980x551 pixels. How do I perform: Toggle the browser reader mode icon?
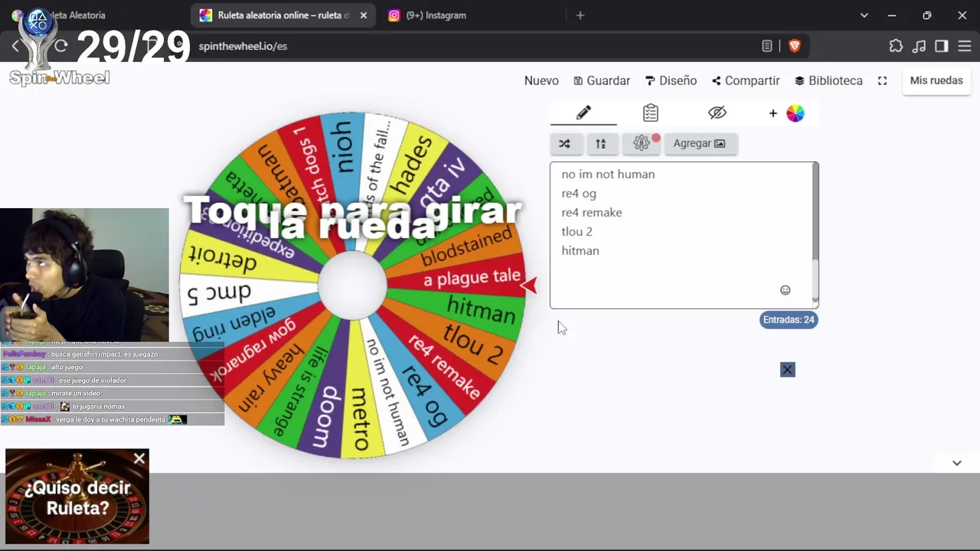point(767,46)
